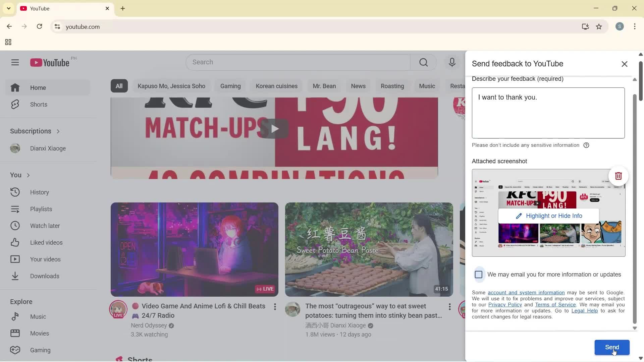The width and height of the screenshot is (644, 362).
Task: Click the install YouTube icon in address bar
Action: tap(585, 26)
